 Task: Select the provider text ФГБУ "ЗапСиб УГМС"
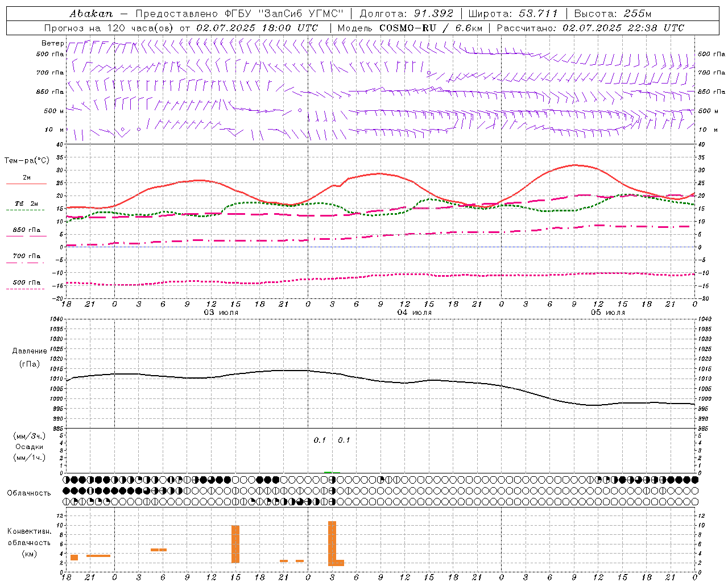[x=284, y=13]
